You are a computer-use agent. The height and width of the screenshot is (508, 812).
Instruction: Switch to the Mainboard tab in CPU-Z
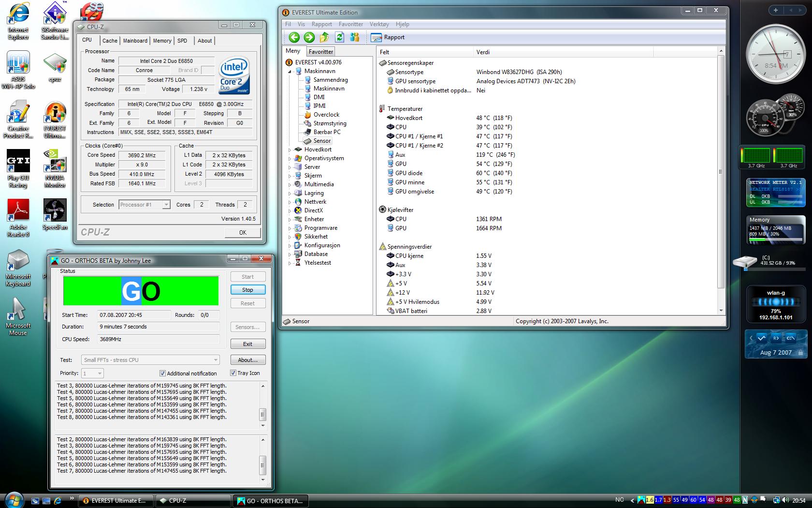click(135, 41)
